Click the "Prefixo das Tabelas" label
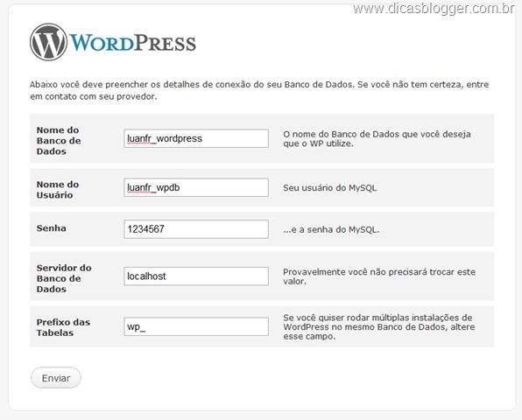The width and height of the screenshot is (522, 420). (63, 327)
